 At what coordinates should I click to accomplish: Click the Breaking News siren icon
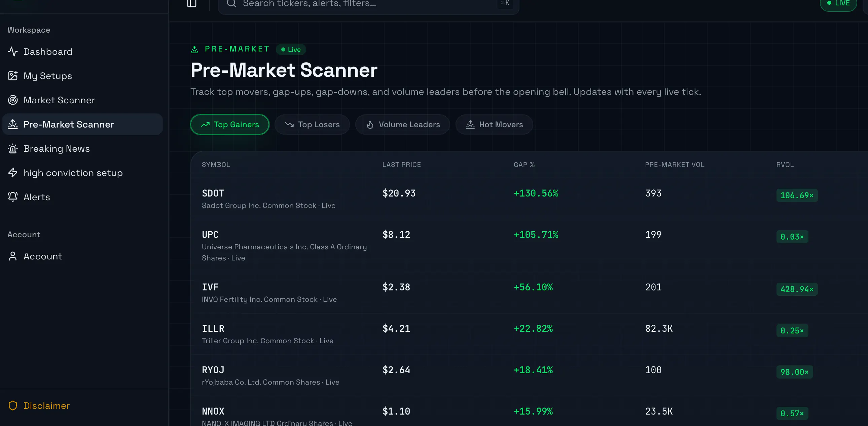click(x=13, y=149)
